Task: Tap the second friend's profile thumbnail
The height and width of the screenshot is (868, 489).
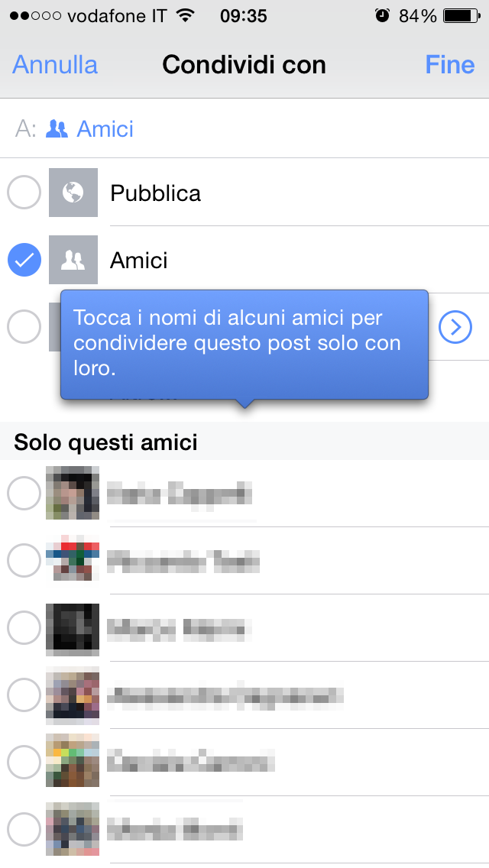Action: click(x=73, y=562)
